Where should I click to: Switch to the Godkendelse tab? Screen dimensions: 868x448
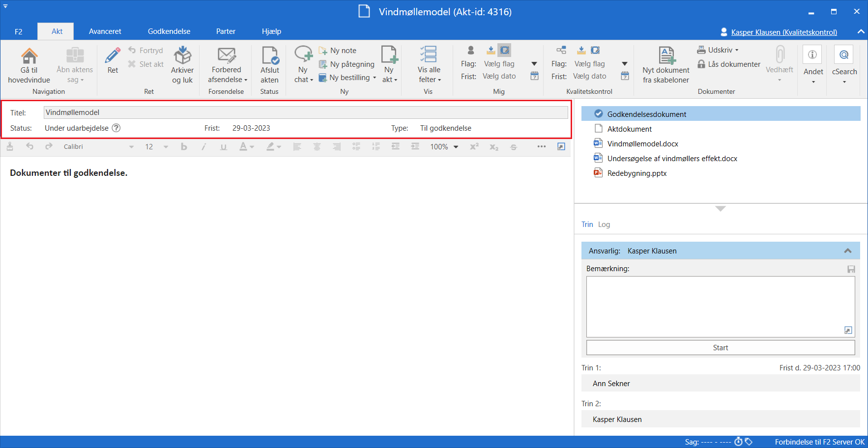[x=169, y=31]
